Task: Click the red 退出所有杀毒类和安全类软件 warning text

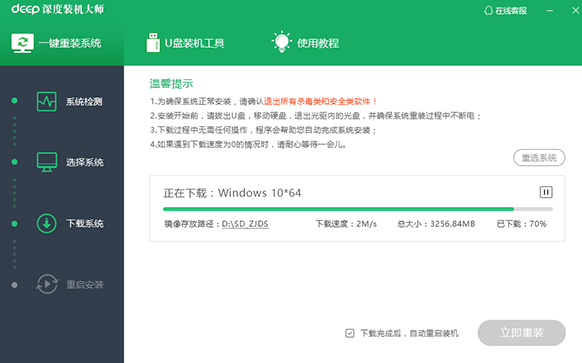Action: (x=321, y=101)
